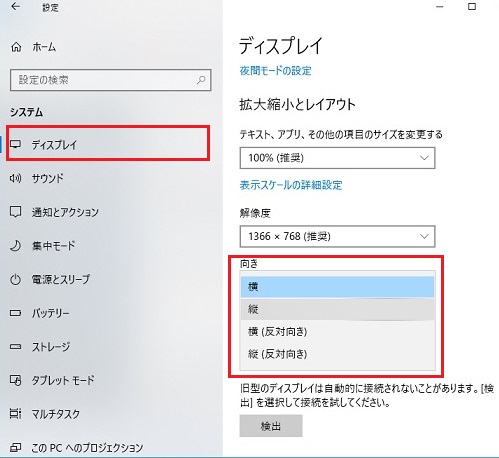Focus the 設定の検索 search field
Screen dimensions: 499x458
110,80
